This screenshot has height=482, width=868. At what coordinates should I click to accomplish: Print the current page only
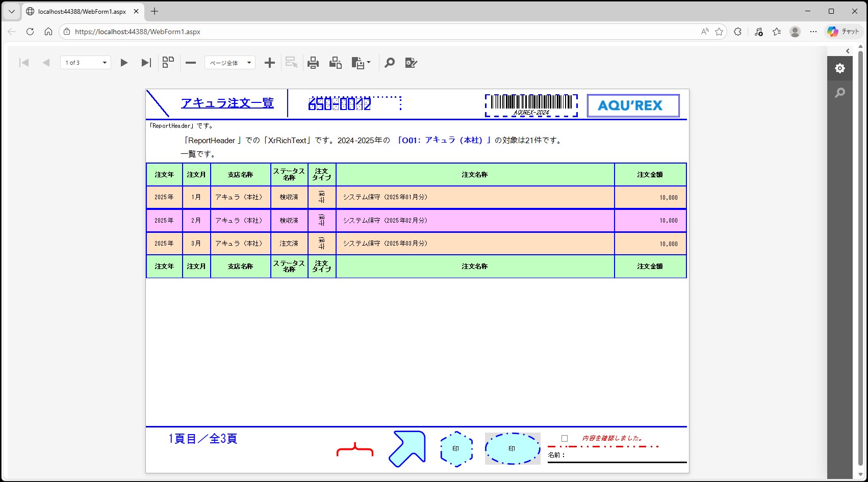click(335, 63)
